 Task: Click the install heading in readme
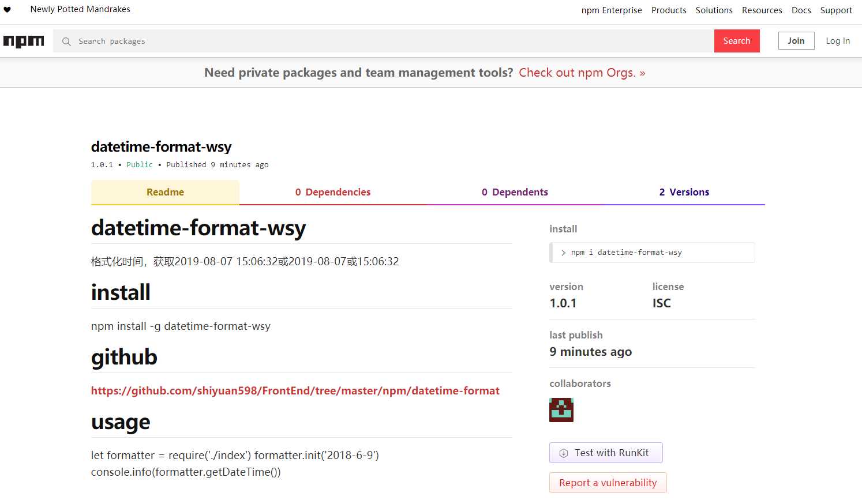pos(121,292)
